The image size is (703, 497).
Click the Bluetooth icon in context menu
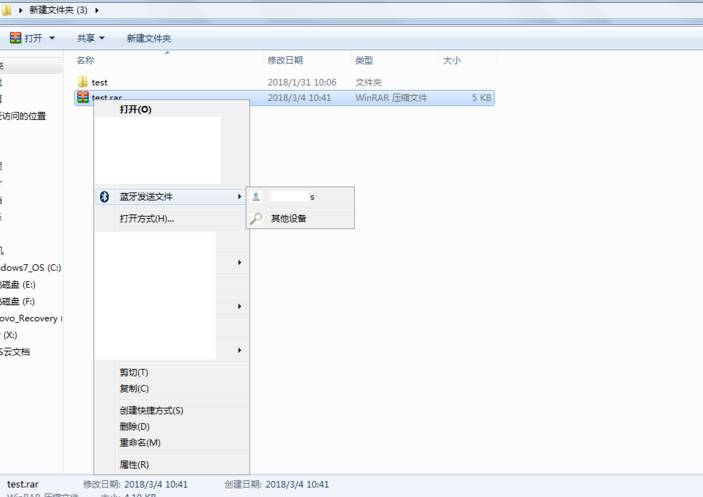(103, 197)
